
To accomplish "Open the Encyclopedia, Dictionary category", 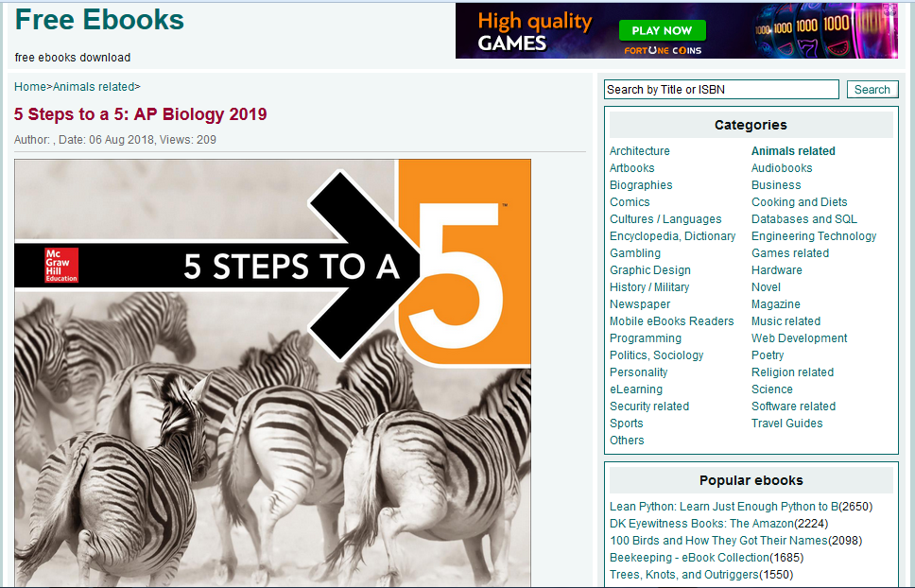I will pos(672,235).
